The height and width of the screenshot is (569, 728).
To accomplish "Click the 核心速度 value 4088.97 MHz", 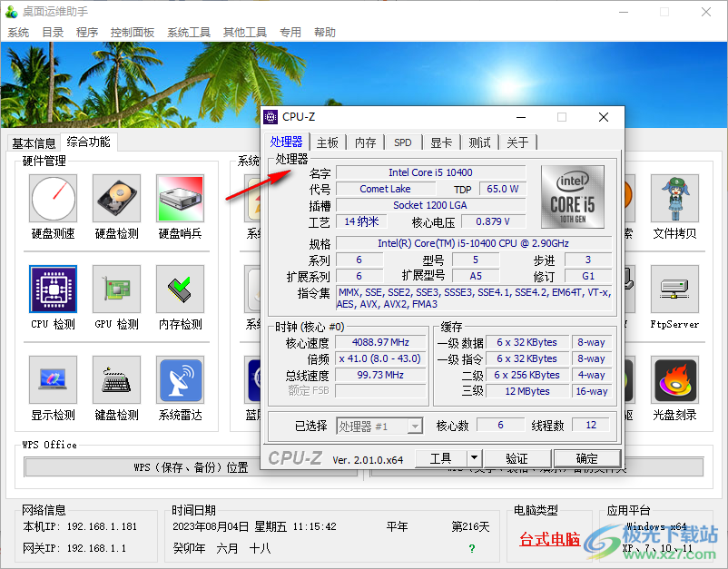I will pyautogui.click(x=380, y=342).
